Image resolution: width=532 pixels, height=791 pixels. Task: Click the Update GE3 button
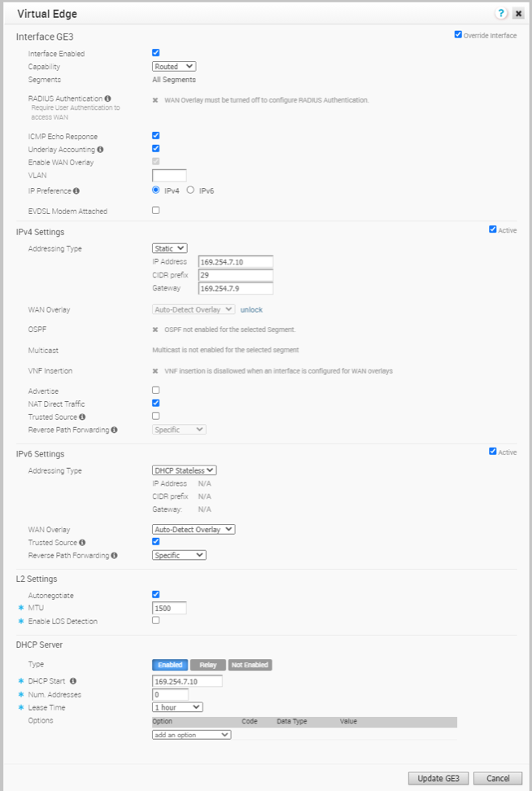[438, 777]
